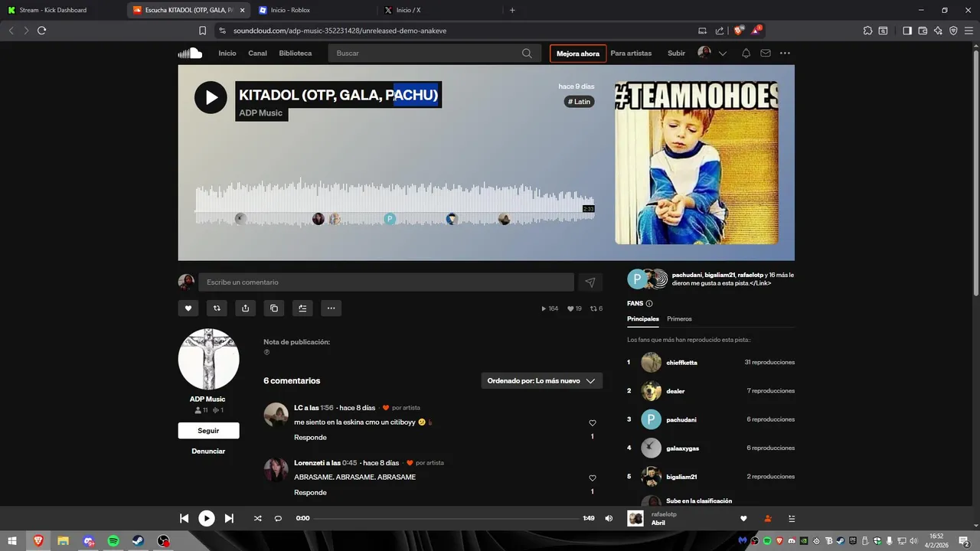Toggle shuffle in the player bar
The image size is (980, 551).
coord(258,518)
